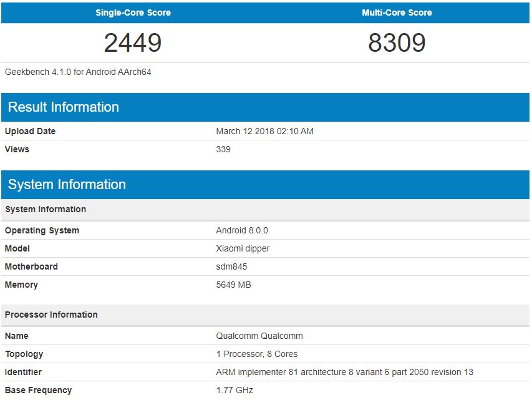Image resolution: width=532 pixels, height=405 pixels.
Task: Click the Views label
Action: (17, 149)
